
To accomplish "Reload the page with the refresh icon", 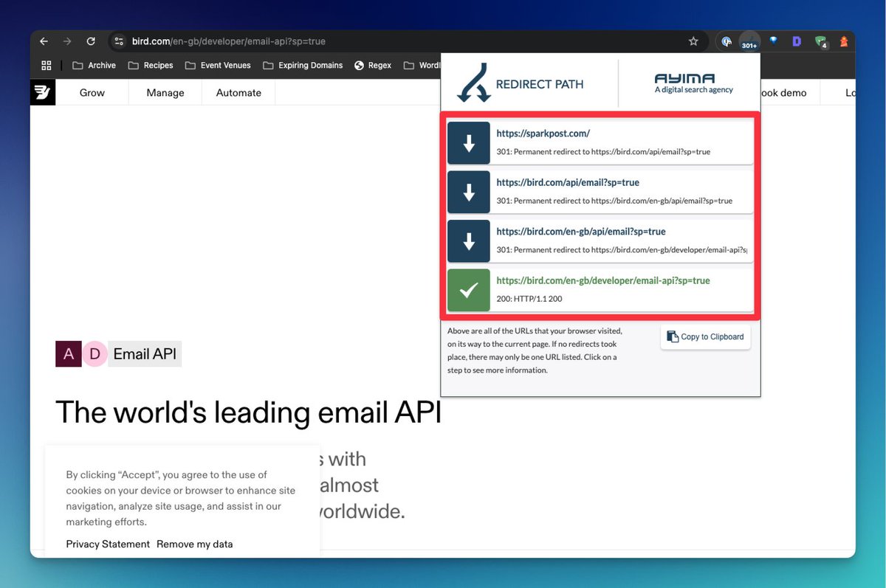I will [91, 42].
